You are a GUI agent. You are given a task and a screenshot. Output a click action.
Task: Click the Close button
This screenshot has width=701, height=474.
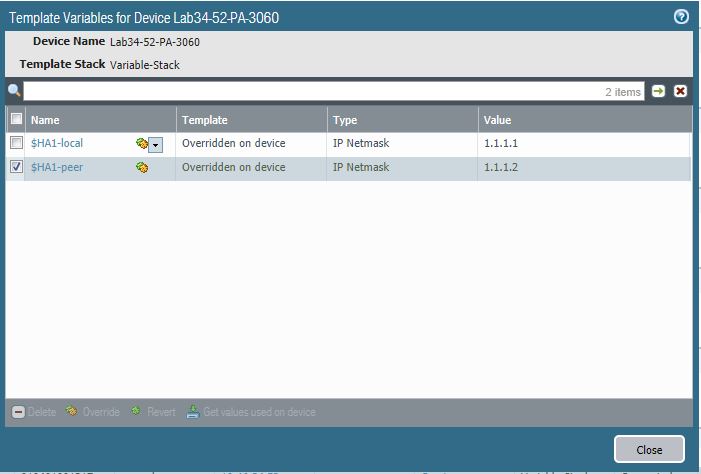(649, 449)
